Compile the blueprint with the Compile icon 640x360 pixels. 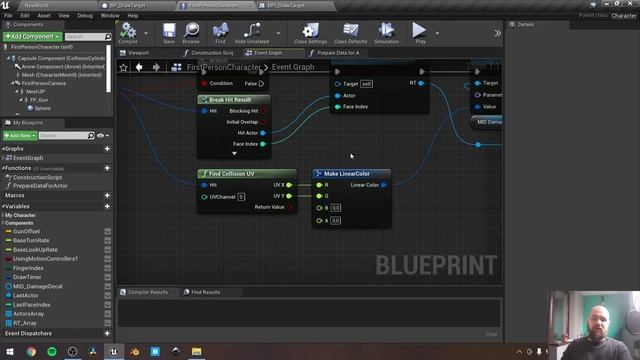click(x=128, y=33)
